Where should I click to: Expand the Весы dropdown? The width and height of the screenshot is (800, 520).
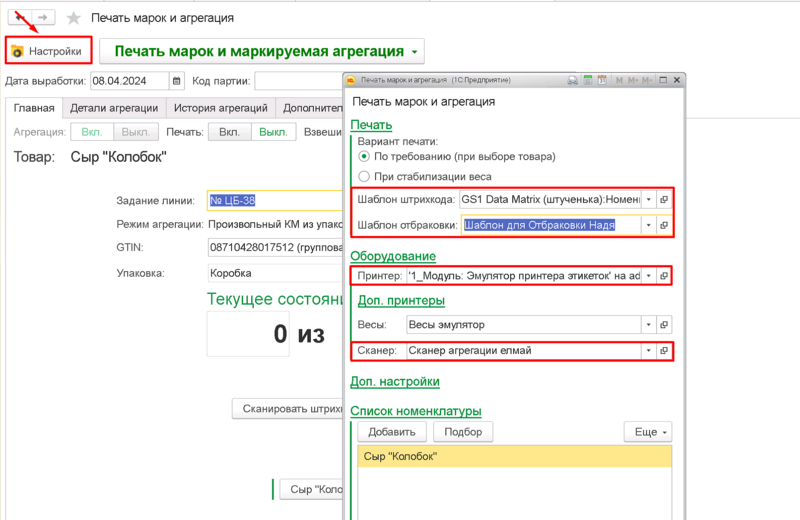click(x=648, y=325)
